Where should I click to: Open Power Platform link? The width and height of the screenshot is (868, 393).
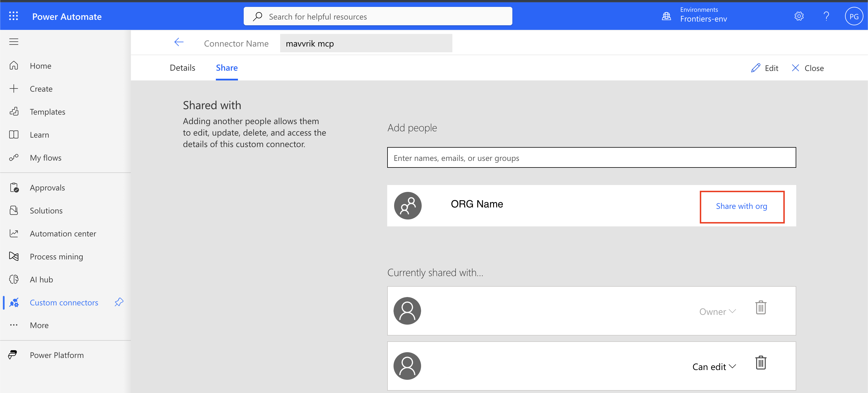point(57,355)
